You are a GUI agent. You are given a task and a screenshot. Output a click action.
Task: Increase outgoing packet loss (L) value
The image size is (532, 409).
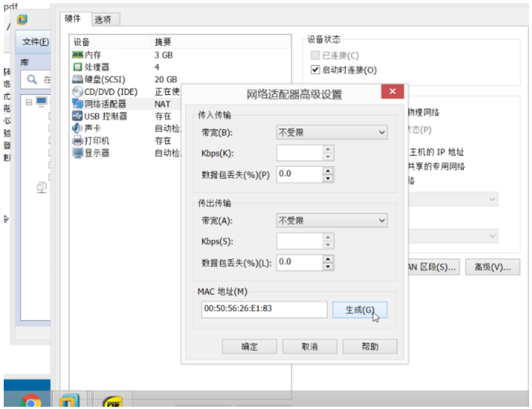tap(328, 259)
